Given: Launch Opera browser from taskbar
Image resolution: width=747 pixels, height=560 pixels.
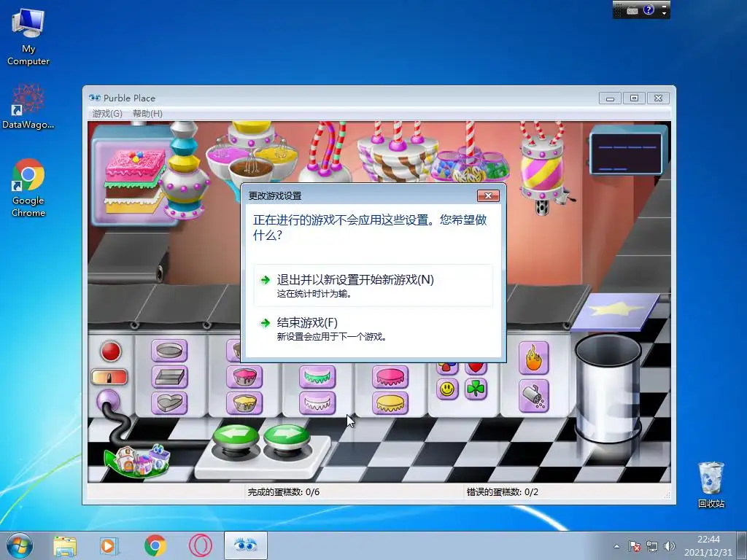Looking at the screenshot, I should pyautogui.click(x=201, y=545).
